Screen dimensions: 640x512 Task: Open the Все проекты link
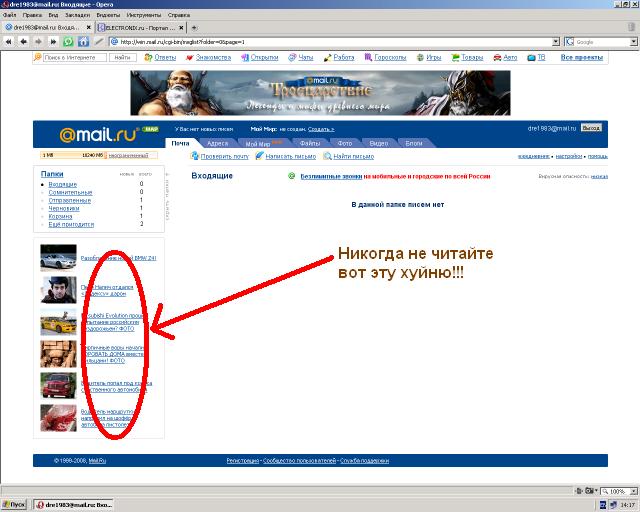coord(582,58)
